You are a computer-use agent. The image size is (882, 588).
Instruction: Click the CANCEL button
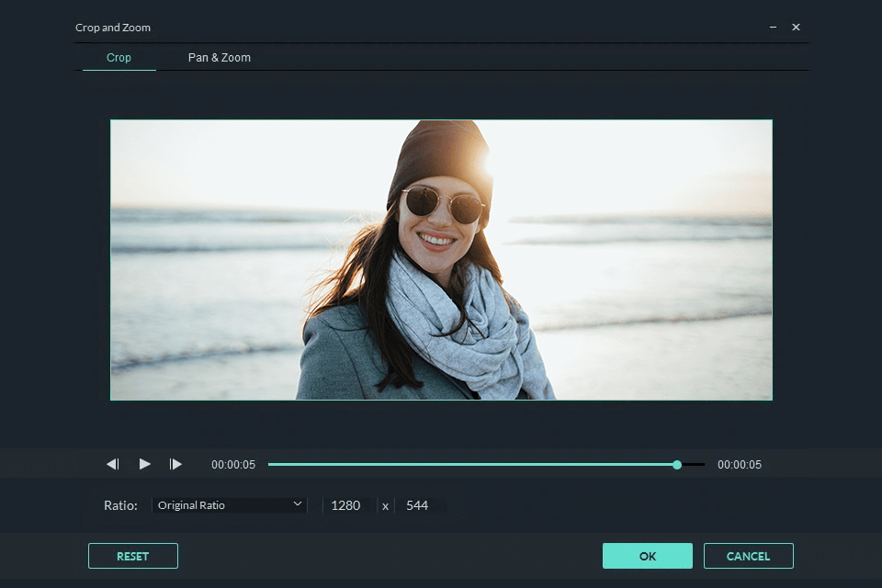pyautogui.click(x=749, y=556)
